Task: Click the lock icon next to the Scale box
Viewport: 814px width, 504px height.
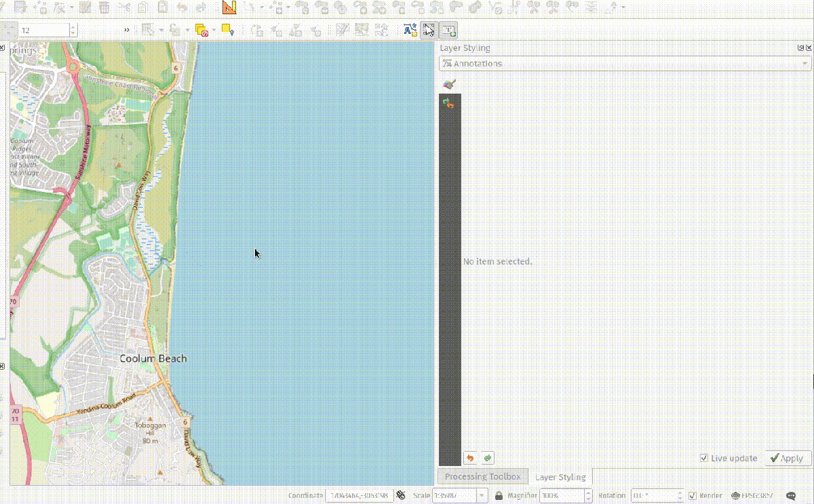Action: point(498,495)
